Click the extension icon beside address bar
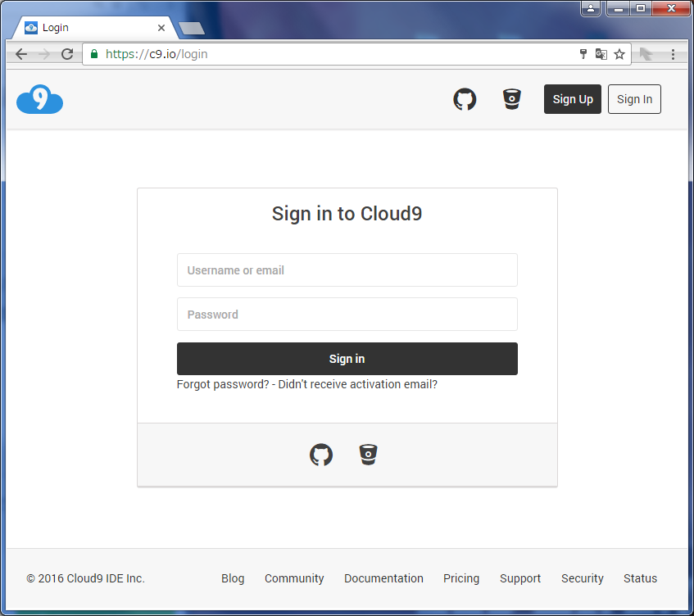The height and width of the screenshot is (616, 694). (x=646, y=54)
